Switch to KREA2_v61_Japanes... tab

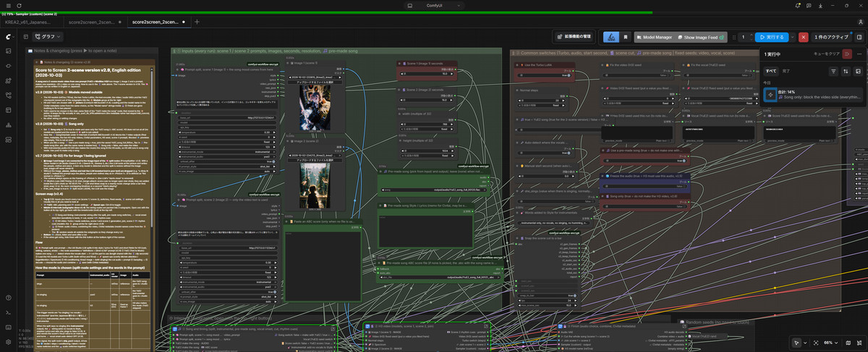pos(32,22)
